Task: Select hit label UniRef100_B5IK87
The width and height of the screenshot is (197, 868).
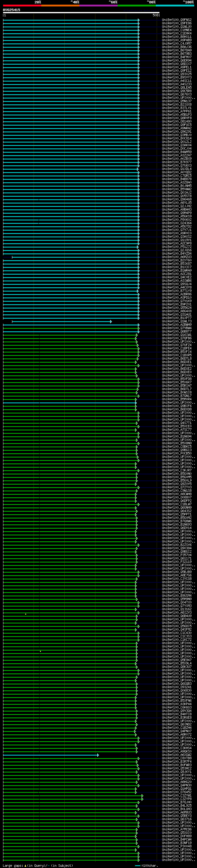Action: click(x=177, y=264)
